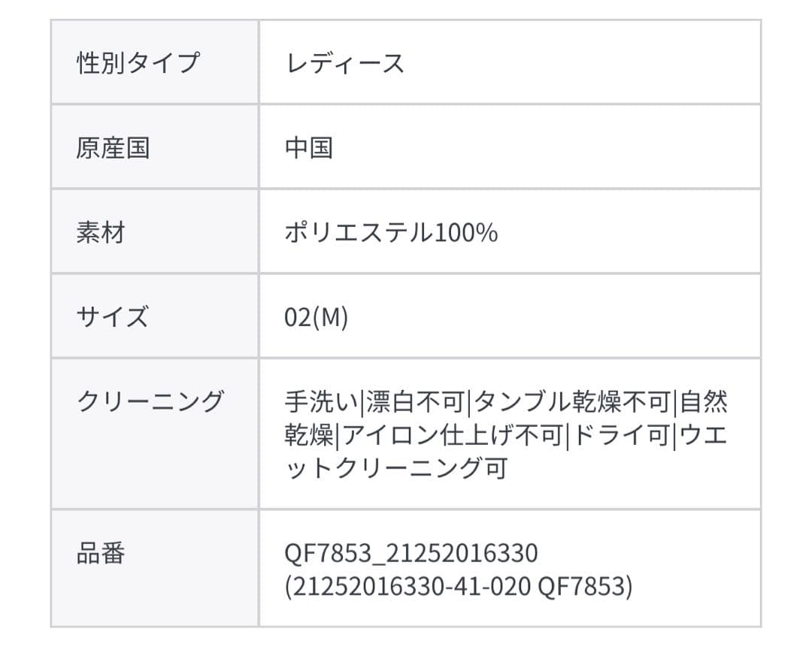
Task: Click the 性別タイプ label cell
Action: pyautogui.click(x=138, y=62)
